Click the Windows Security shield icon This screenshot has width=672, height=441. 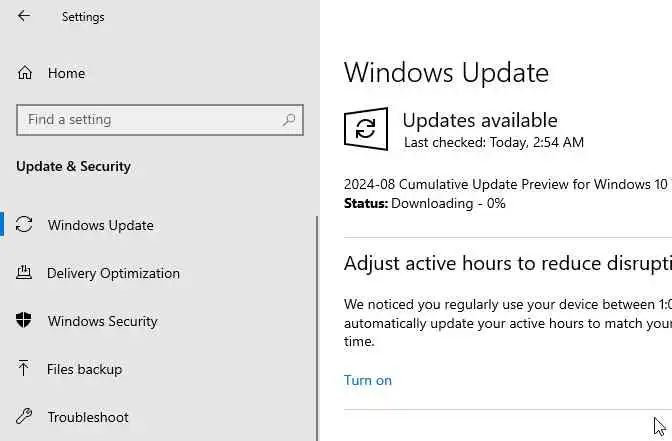click(x=25, y=321)
